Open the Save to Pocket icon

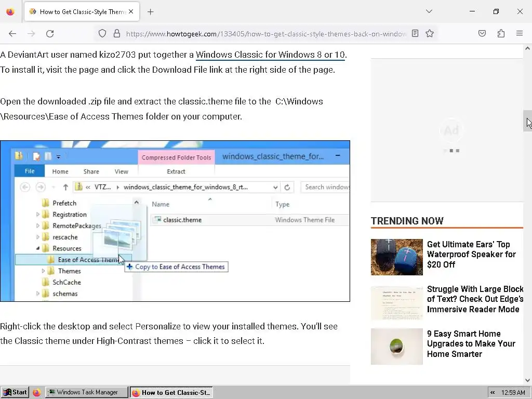pos(482,33)
